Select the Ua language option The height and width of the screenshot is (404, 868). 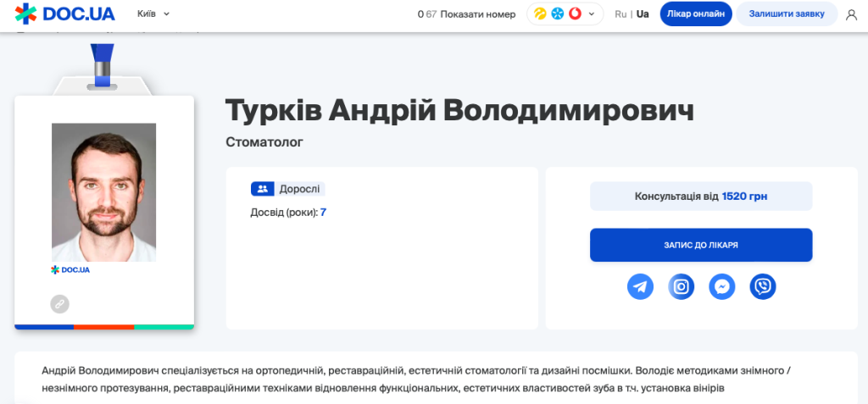pos(643,14)
